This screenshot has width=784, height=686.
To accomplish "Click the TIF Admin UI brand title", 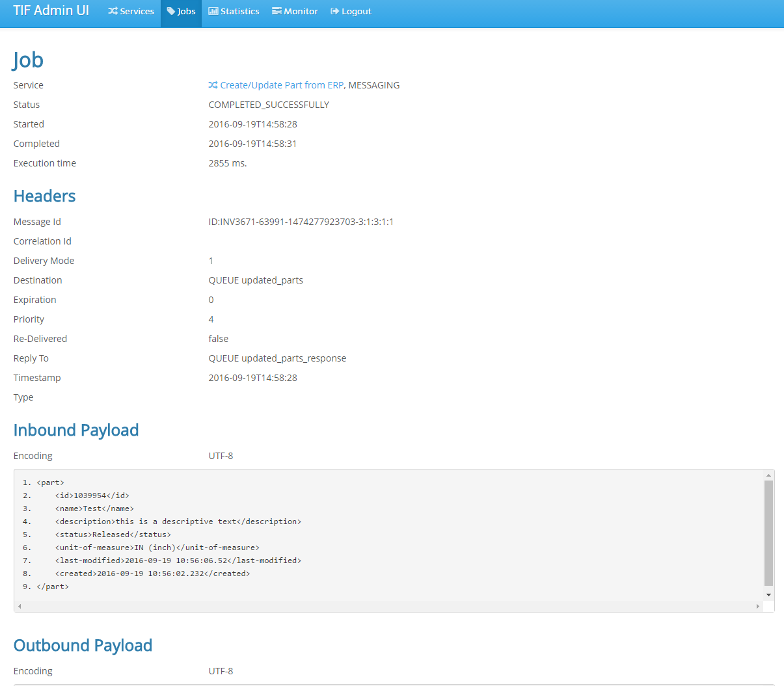I will tap(51, 10).
